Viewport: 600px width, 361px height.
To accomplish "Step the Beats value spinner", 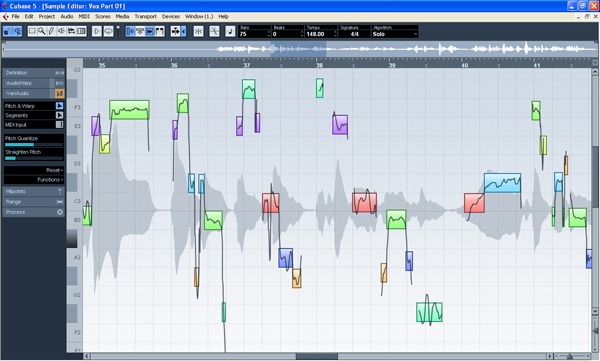I will (x=302, y=34).
